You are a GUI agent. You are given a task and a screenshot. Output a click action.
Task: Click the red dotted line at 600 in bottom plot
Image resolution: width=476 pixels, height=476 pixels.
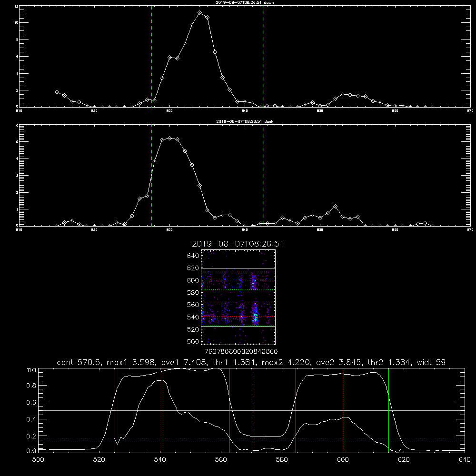pos(343,410)
